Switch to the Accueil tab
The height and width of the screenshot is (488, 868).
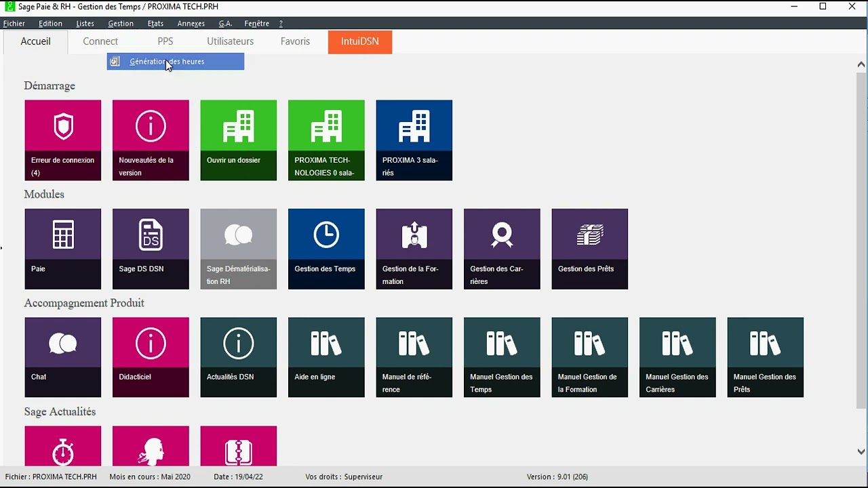click(35, 41)
